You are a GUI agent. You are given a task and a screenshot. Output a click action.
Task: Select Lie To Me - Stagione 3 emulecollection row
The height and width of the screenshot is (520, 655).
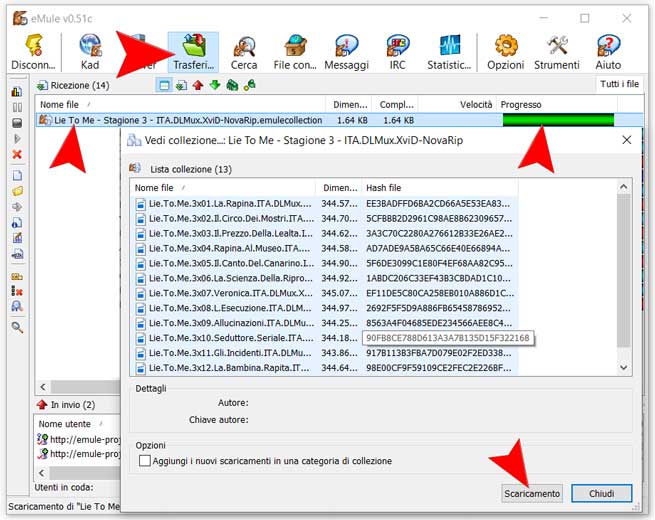[339, 120]
